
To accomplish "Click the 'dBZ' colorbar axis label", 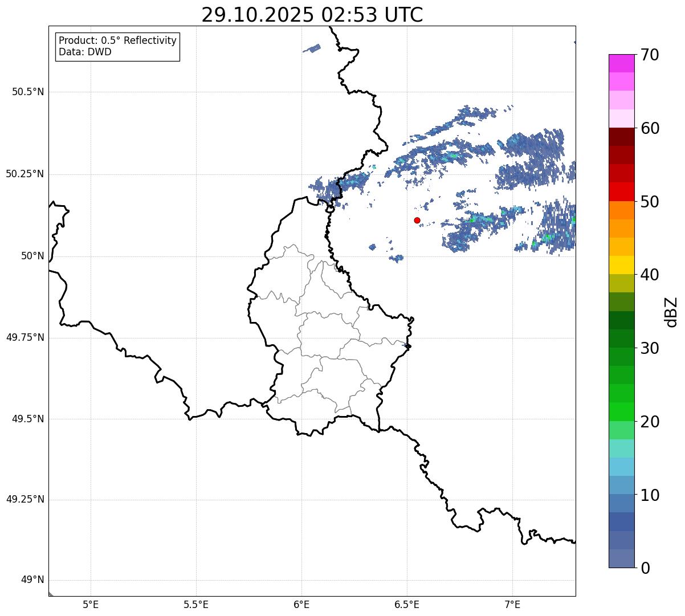I will tap(672, 312).
